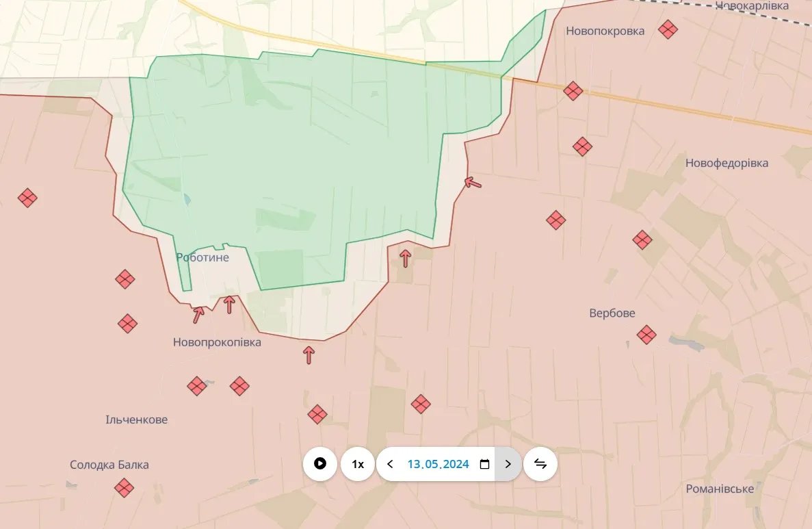Screen dimensions: 812x529
Task: Click northwest-pointing attack arrow on east flank
Action: click(473, 182)
